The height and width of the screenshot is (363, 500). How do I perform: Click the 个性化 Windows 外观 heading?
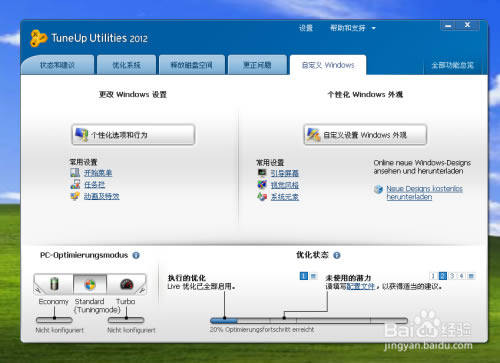[x=365, y=94]
